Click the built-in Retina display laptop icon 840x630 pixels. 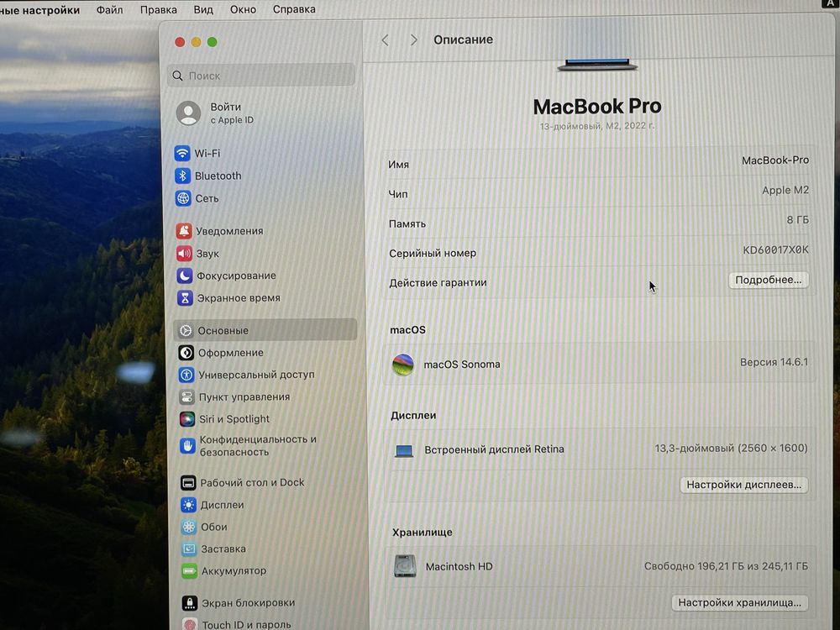tap(404, 451)
